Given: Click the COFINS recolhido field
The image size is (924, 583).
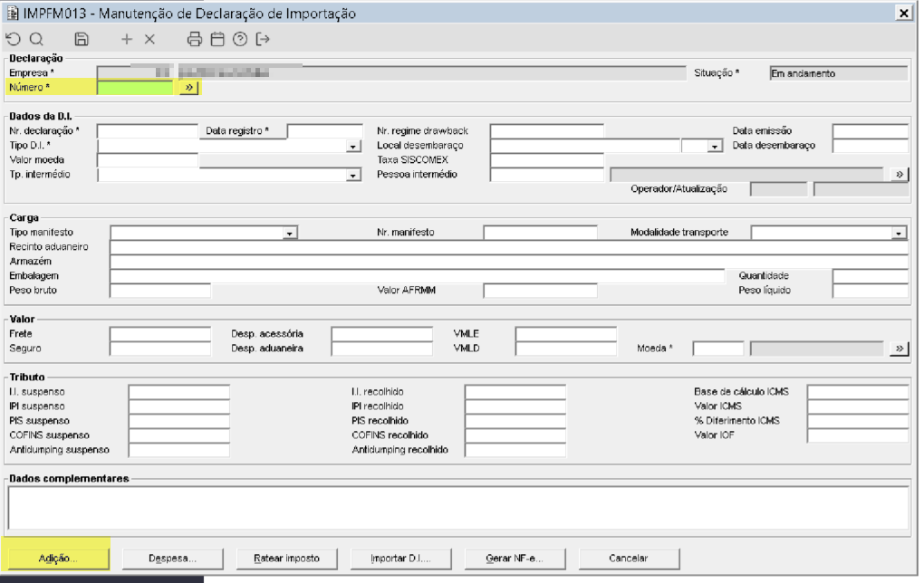Looking at the screenshot, I should pos(515,435).
